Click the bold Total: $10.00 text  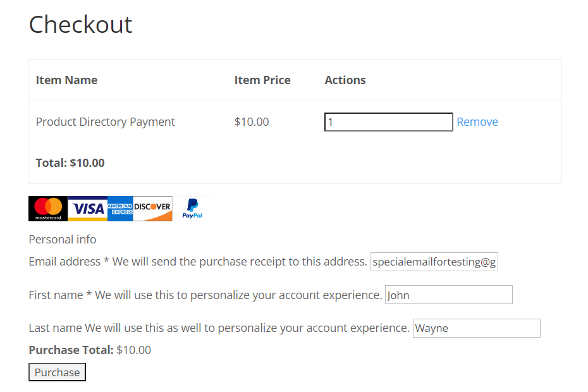click(70, 163)
